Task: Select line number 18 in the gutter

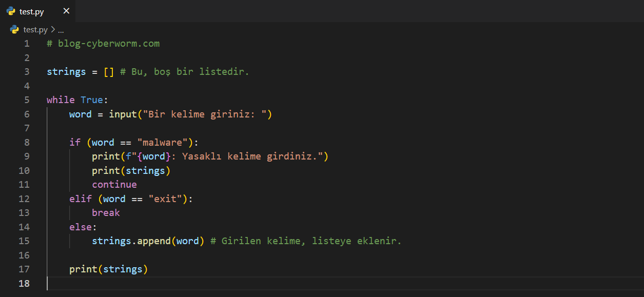Action: click(24, 283)
